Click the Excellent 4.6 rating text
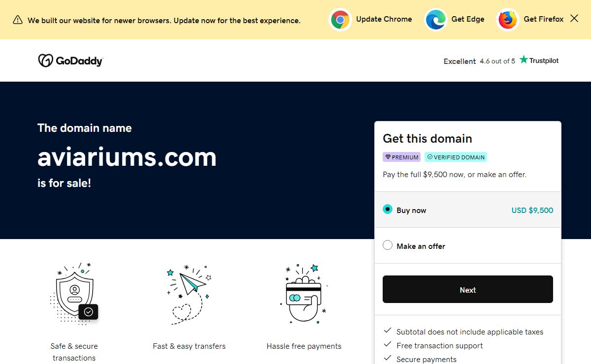This screenshot has width=591, height=364. point(479,61)
